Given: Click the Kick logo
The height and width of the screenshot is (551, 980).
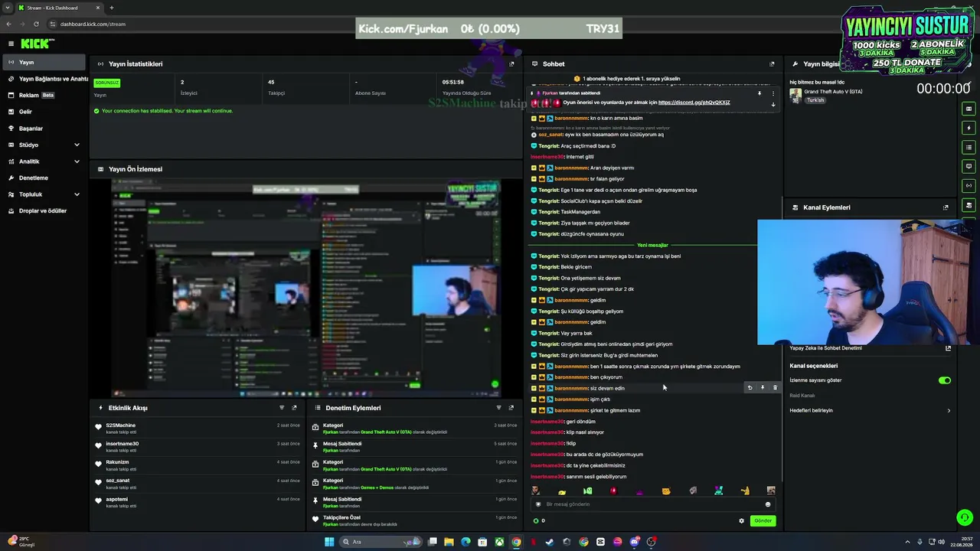Looking at the screenshot, I should point(37,44).
